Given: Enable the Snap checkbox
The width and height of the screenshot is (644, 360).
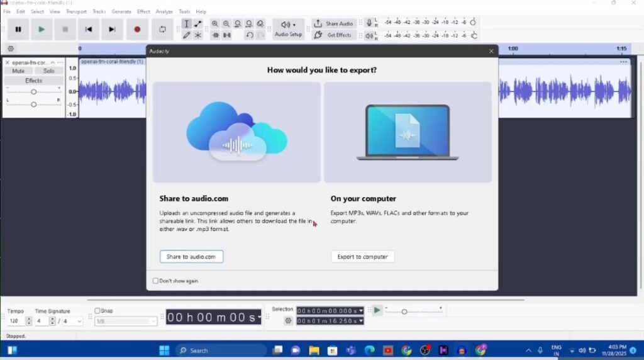Looking at the screenshot, I should (x=97, y=311).
